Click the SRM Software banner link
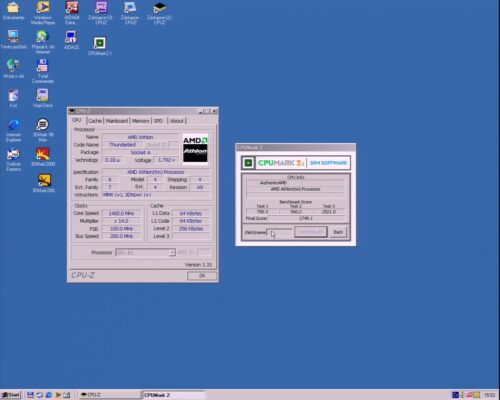Image resolution: width=500 pixels, height=400 pixels. coord(328,163)
